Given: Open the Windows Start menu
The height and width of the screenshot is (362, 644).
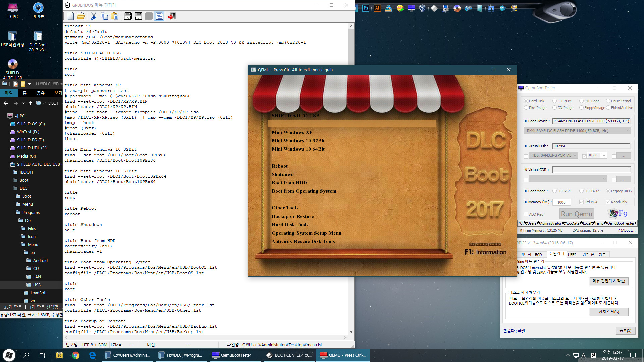Looking at the screenshot, I should pyautogui.click(x=9, y=355).
